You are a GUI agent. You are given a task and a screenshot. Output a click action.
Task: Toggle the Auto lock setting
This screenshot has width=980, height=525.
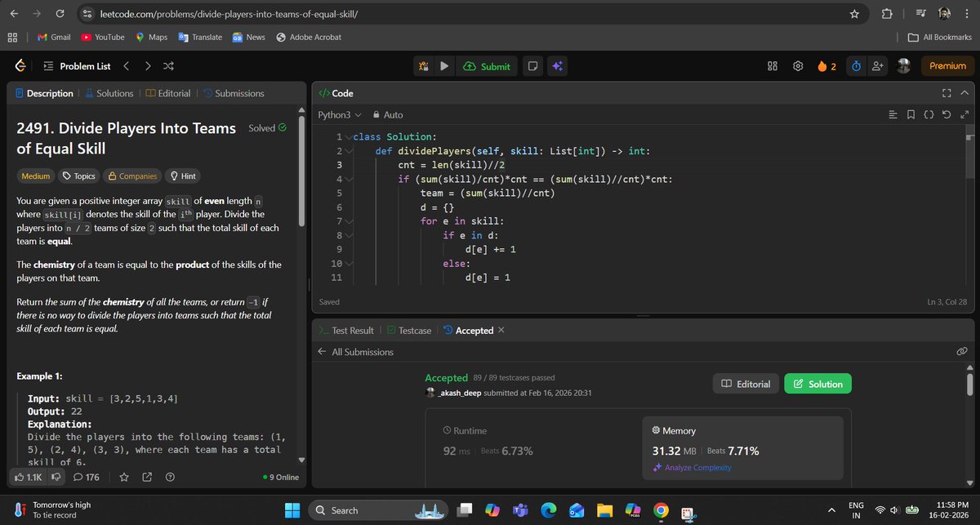388,115
